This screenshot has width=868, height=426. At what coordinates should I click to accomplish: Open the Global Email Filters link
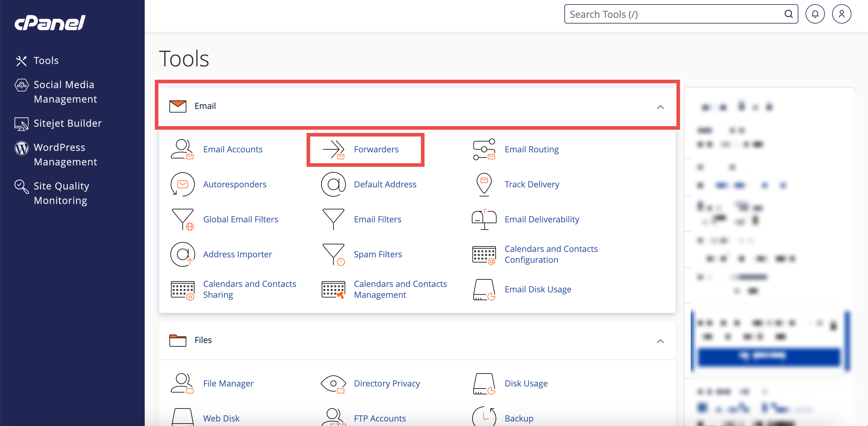[240, 219]
